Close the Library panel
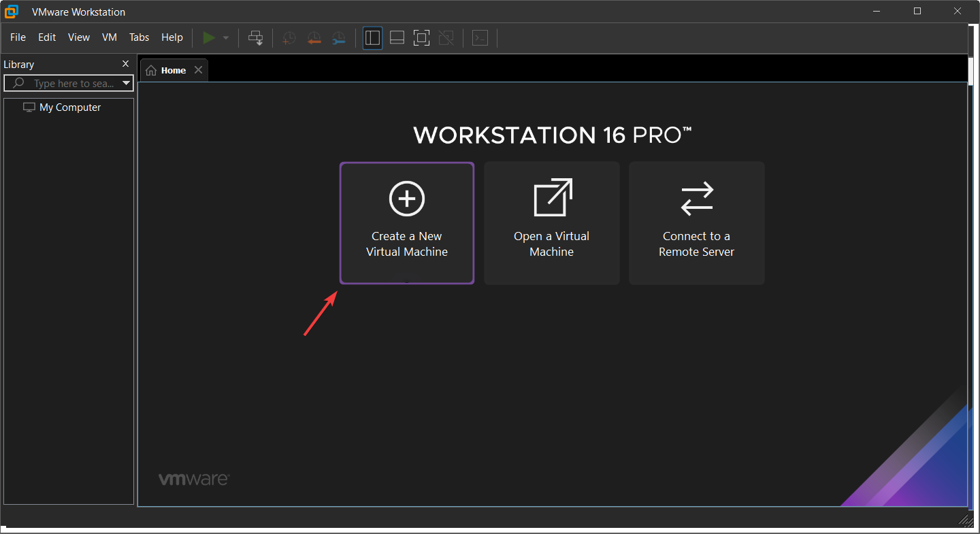Screen dimensions: 980x534 (125, 64)
